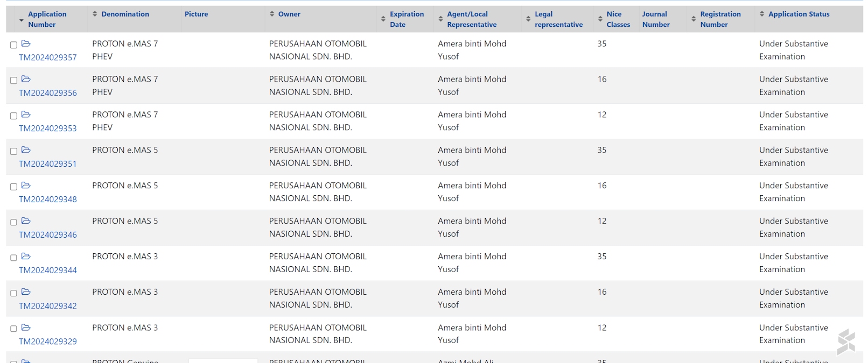Sort by Denomination column header

tap(124, 14)
